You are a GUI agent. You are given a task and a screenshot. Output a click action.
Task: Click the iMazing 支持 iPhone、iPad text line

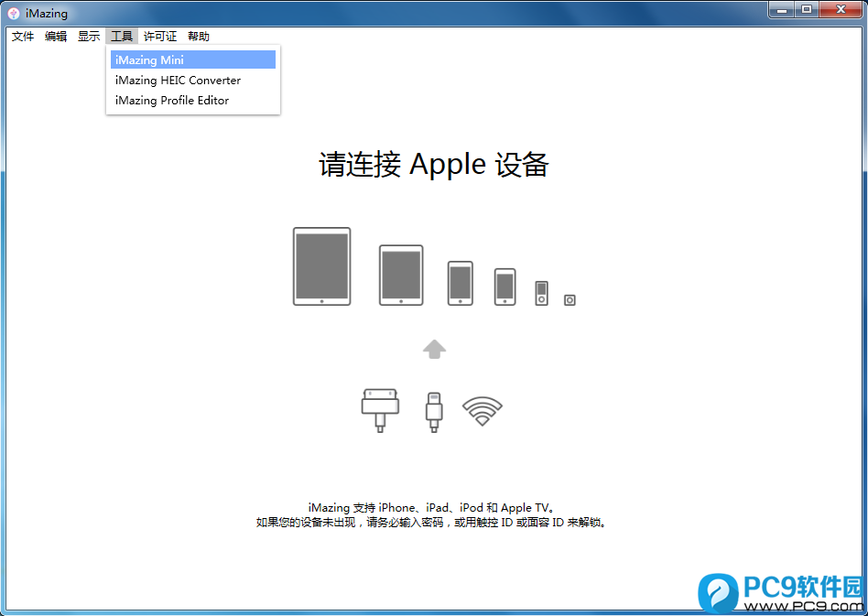[x=432, y=507]
